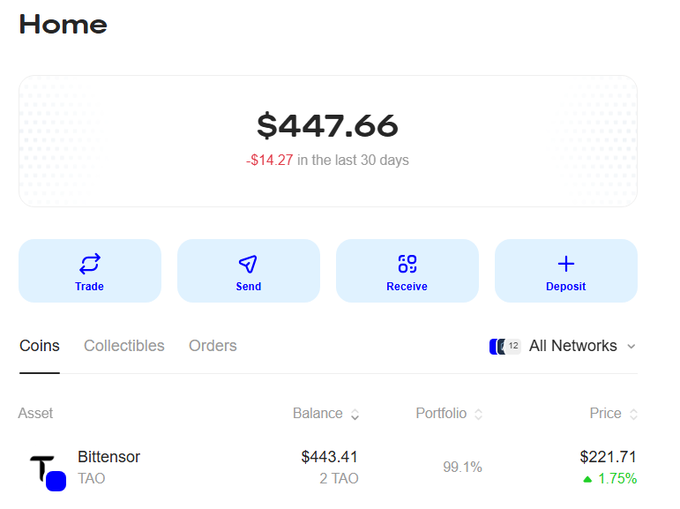This screenshot has height=509, width=680.
Task: Click the Send button label
Action: pos(248,287)
